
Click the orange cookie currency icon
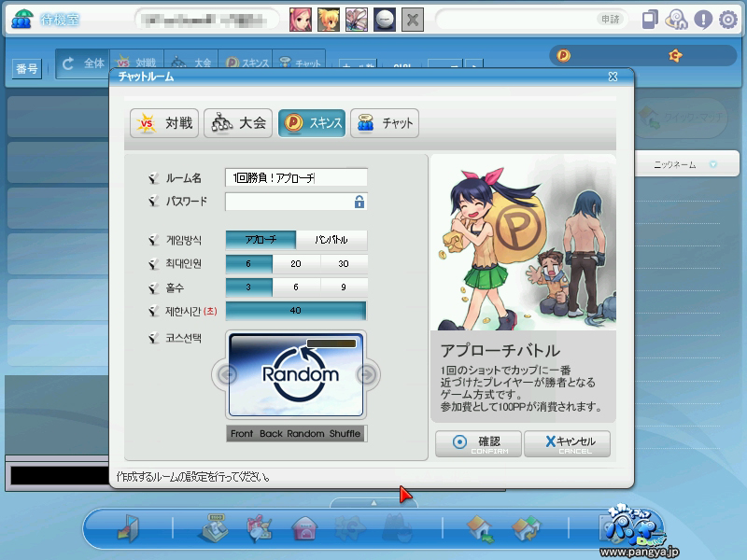coord(675,56)
